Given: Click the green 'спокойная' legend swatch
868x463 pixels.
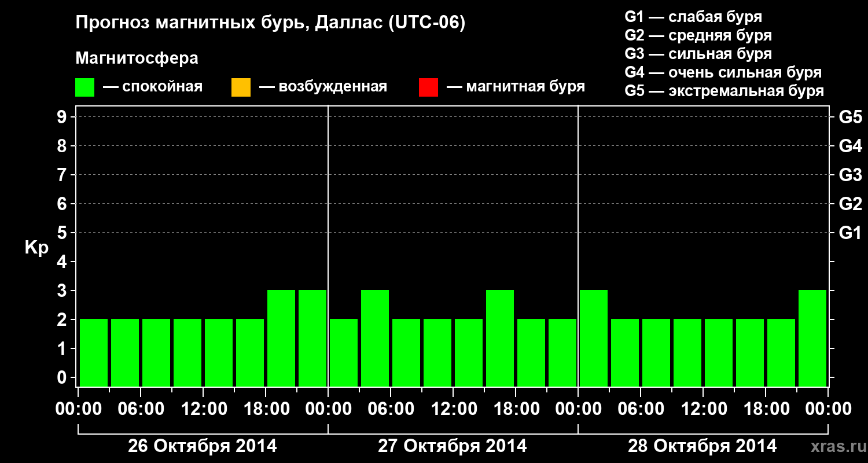Looking at the screenshot, I should click(x=84, y=87).
